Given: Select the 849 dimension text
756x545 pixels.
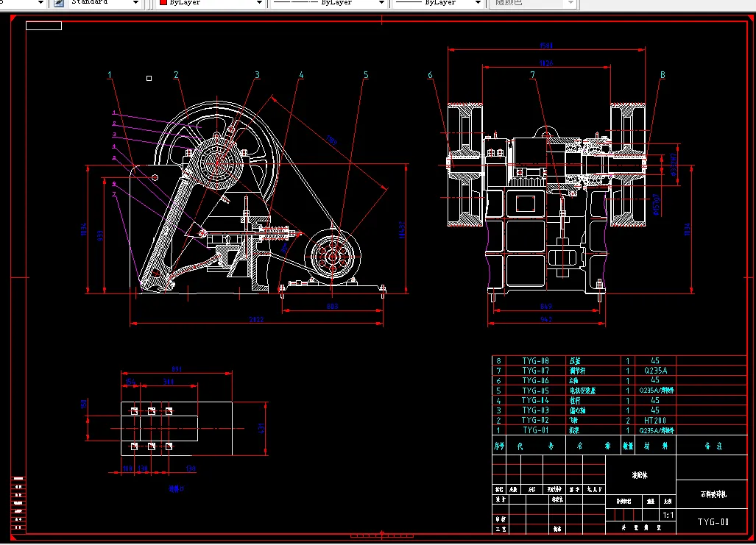Looking at the screenshot, I should (x=546, y=307).
